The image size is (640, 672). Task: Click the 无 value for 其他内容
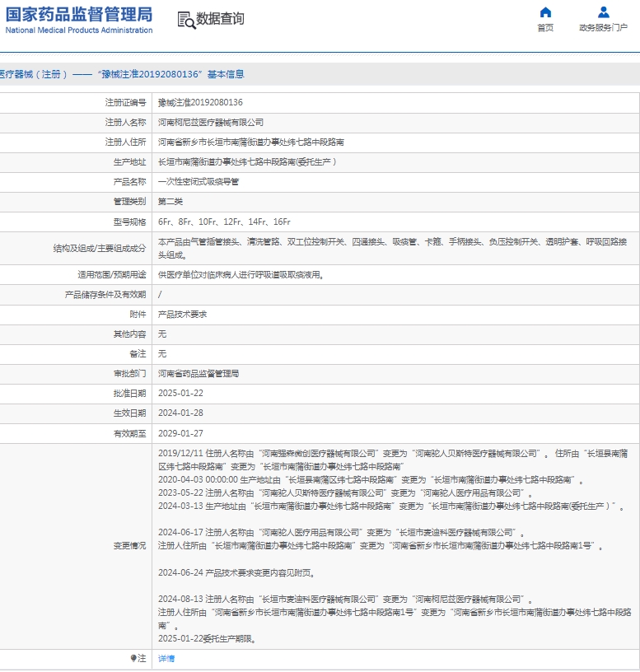click(162, 334)
